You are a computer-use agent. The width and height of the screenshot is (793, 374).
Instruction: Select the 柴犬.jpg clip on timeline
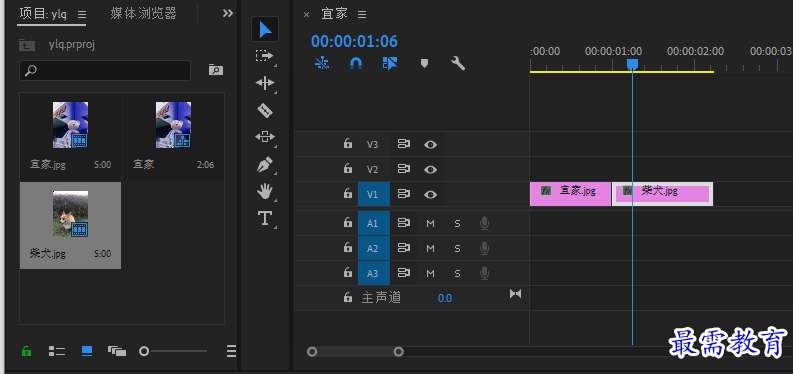663,194
